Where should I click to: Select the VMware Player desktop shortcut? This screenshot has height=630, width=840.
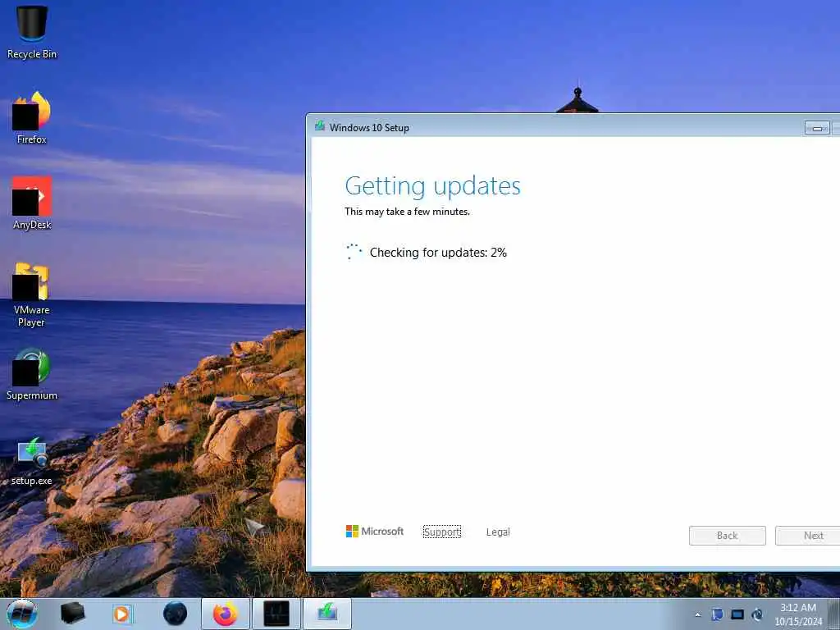coord(32,294)
